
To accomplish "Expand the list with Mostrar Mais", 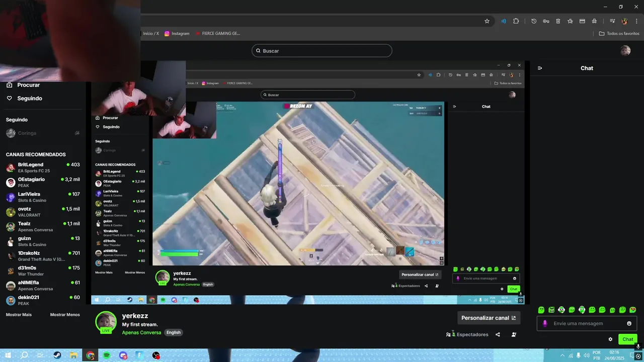I will [19, 315].
